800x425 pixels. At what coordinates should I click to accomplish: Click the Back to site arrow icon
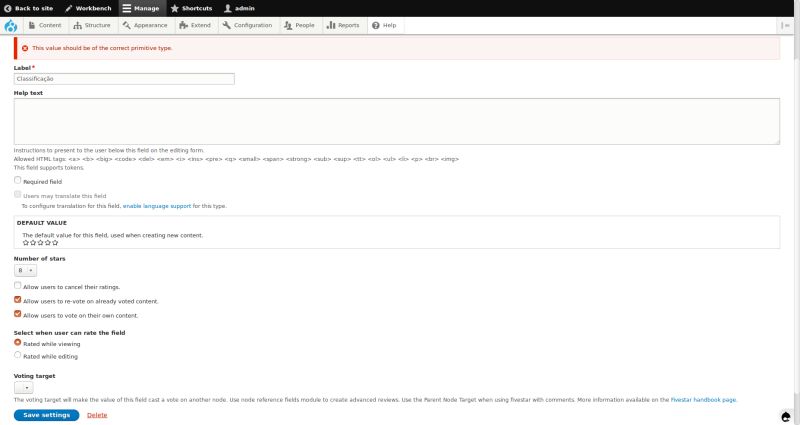tap(8, 8)
